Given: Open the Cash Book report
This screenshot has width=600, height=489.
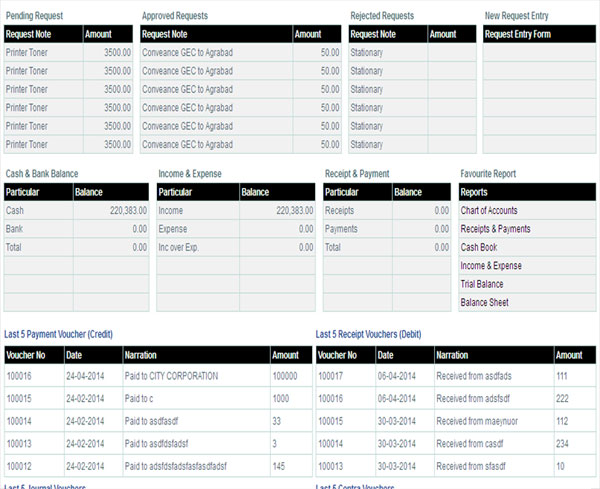Looking at the screenshot, I should [479, 247].
